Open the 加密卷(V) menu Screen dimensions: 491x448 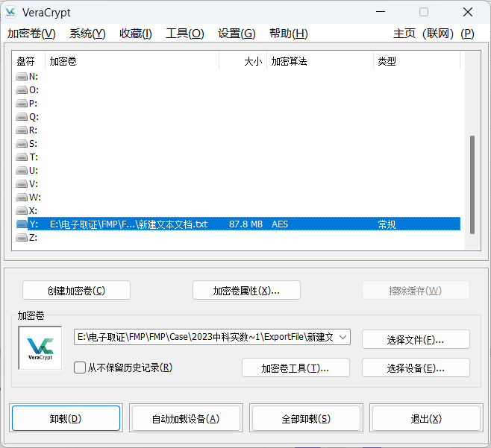31,34
